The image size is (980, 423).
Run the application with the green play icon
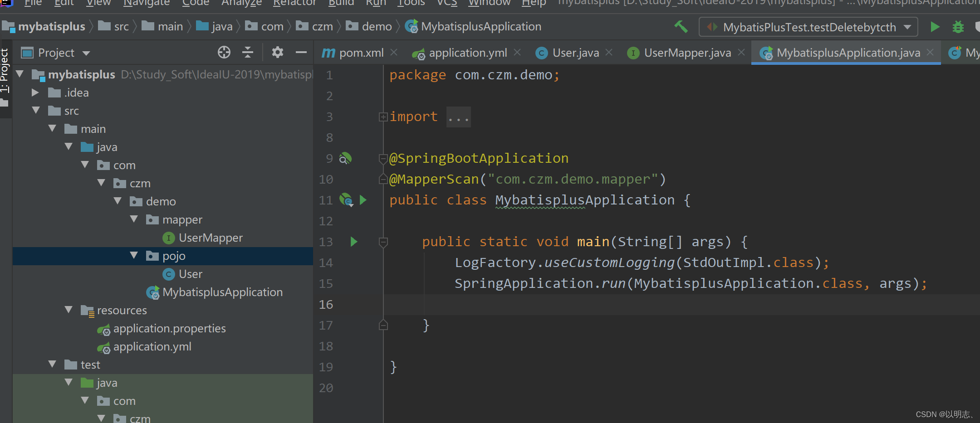[935, 27]
